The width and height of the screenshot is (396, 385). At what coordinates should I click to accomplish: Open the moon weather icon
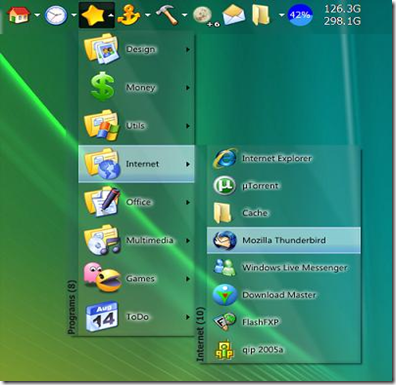pos(203,15)
